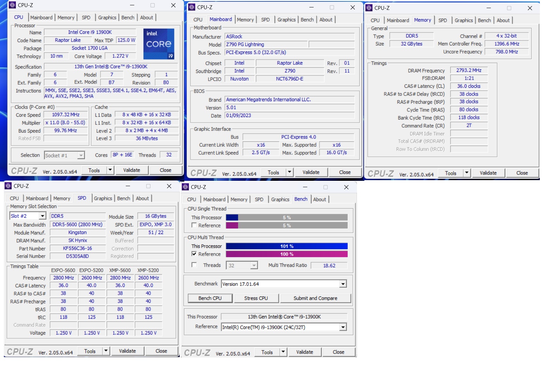Click the Core Speed 1097.32 MHz value
This screenshot has height=392, width=543.
coord(66,115)
